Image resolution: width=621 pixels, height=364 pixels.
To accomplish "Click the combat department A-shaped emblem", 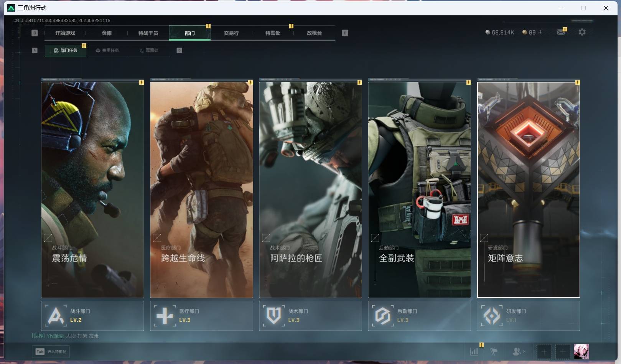I will point(56,316).
